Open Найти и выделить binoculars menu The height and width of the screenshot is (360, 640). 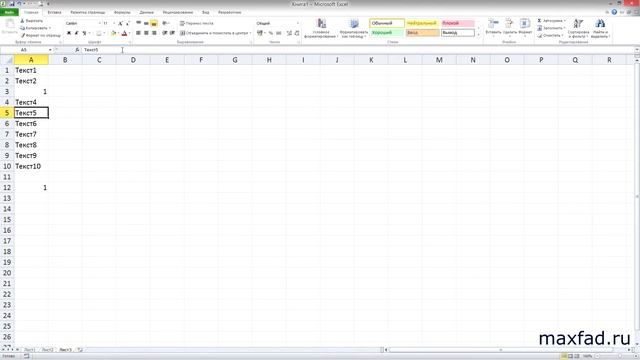click(x=600, y=29)
